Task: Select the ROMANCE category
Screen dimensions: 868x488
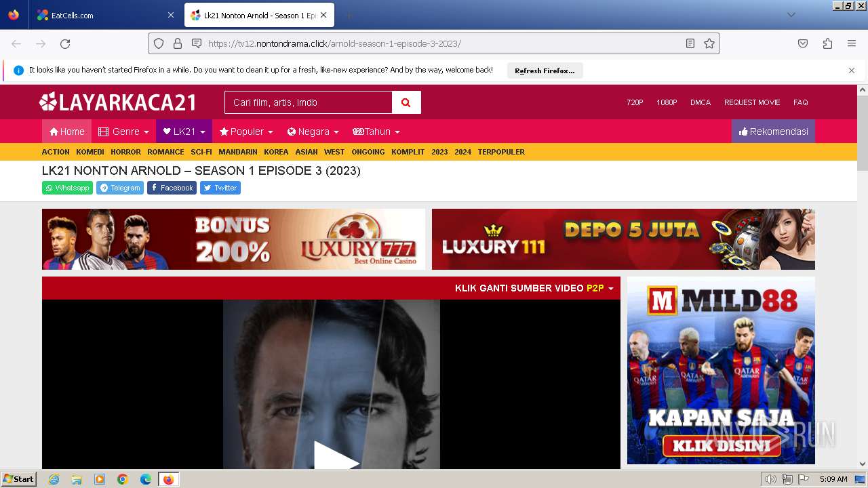Action: coord(165,152)
